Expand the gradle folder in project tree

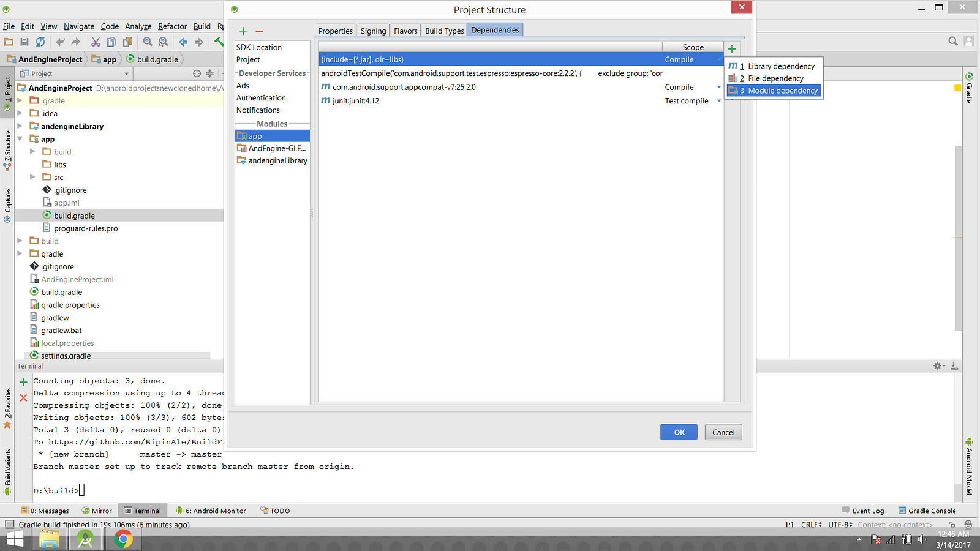point(20,253)
